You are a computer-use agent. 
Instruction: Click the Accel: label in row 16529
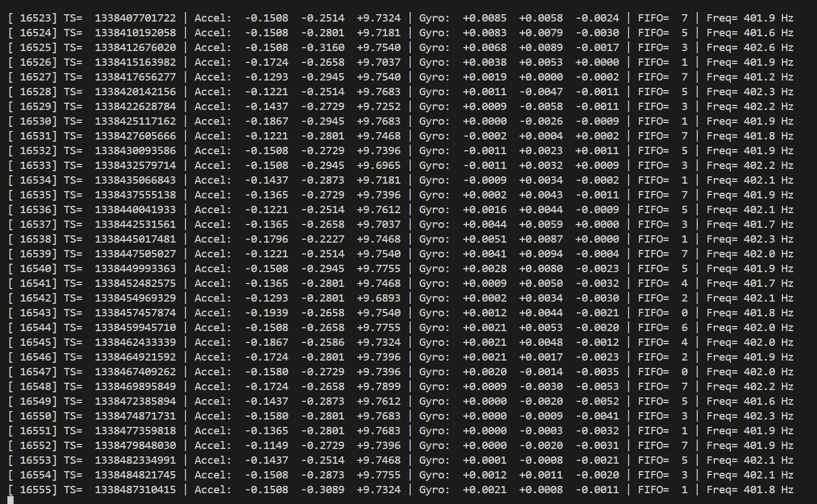pos(213,106)
